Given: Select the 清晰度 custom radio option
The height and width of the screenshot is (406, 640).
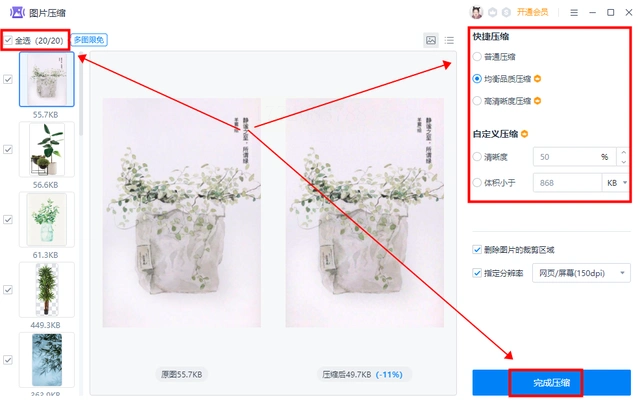Looking at the screenshot, I should pyautogui.click(x=477, y=157).
